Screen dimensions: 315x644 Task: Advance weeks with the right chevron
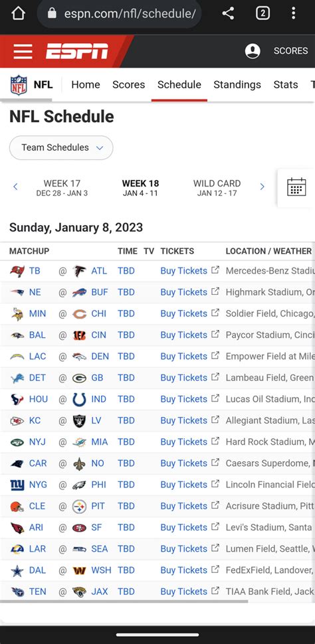point(262,187)
